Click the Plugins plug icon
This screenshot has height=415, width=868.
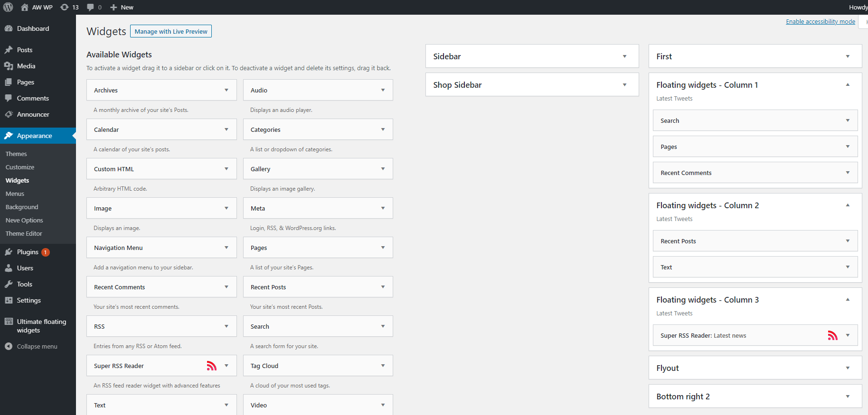pyautogui.click(x=9, y=252)
